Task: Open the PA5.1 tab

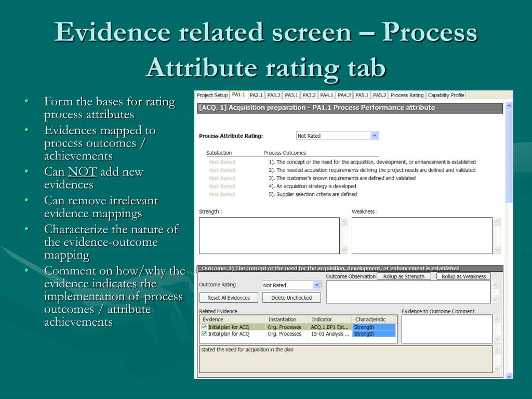Action: coord(362,96)
